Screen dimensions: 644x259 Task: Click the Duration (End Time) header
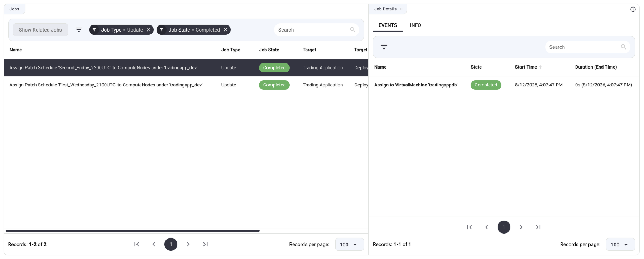(596, 67)
